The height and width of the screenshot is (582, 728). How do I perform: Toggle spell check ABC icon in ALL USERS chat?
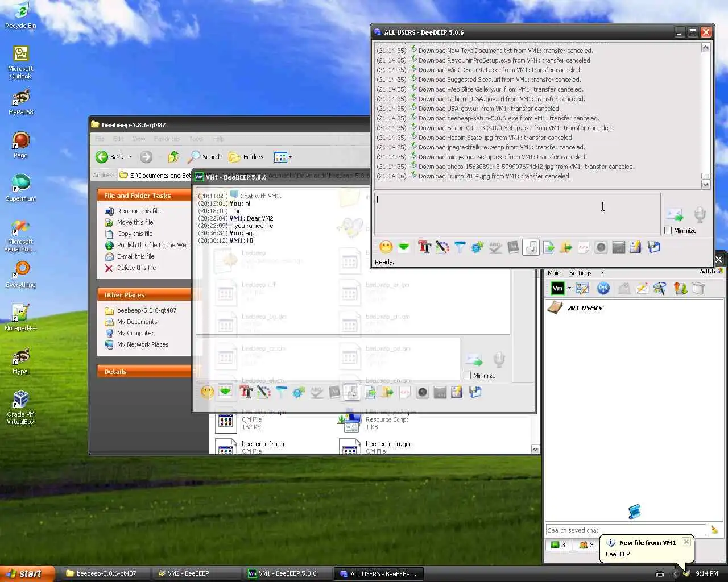[495, 247]
